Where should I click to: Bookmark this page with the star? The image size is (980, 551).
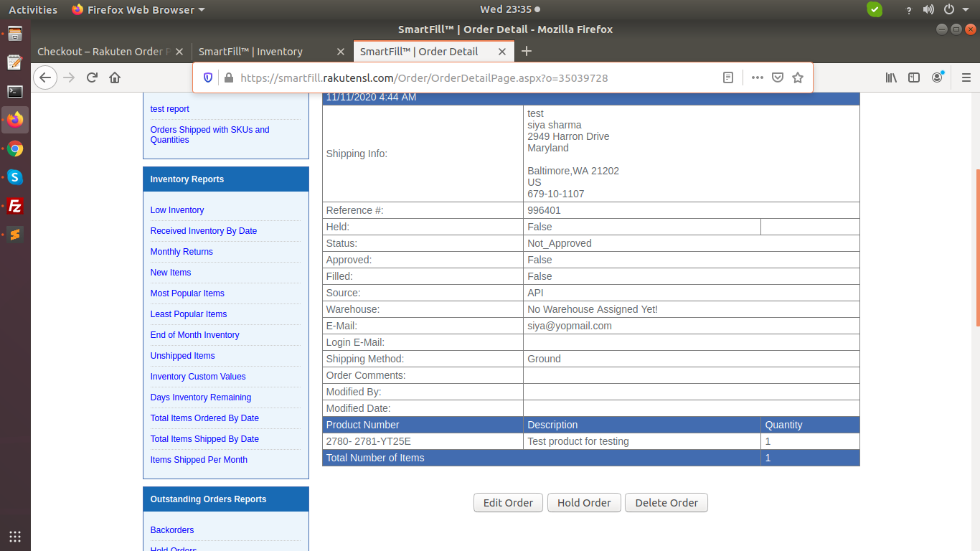(798, 77)
